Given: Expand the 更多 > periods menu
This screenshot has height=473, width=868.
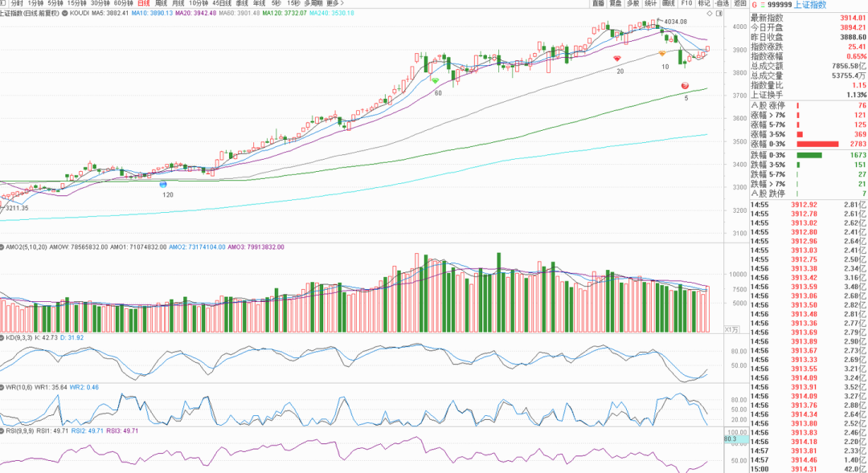Looking at the screenshot, I should (335, 3).
